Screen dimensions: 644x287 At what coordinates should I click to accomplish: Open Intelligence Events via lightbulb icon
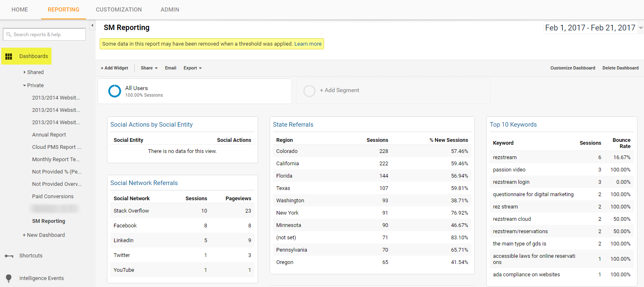point(9,278)
